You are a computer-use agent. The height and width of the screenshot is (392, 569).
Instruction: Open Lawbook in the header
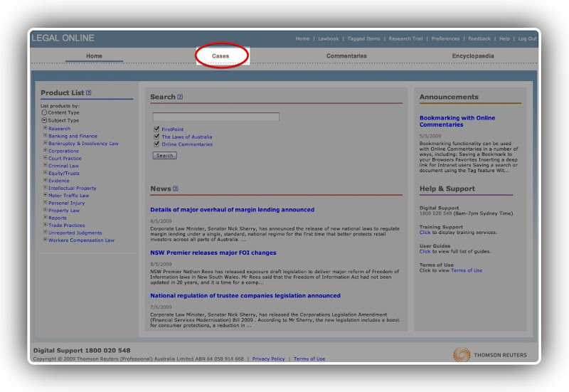[329, 38]
